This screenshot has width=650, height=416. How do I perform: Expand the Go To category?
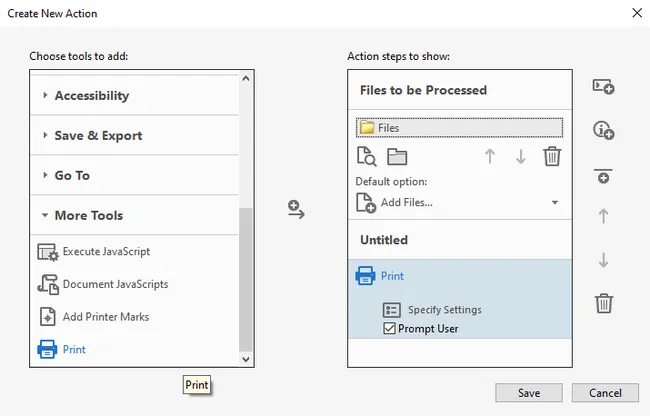(45, 175)
